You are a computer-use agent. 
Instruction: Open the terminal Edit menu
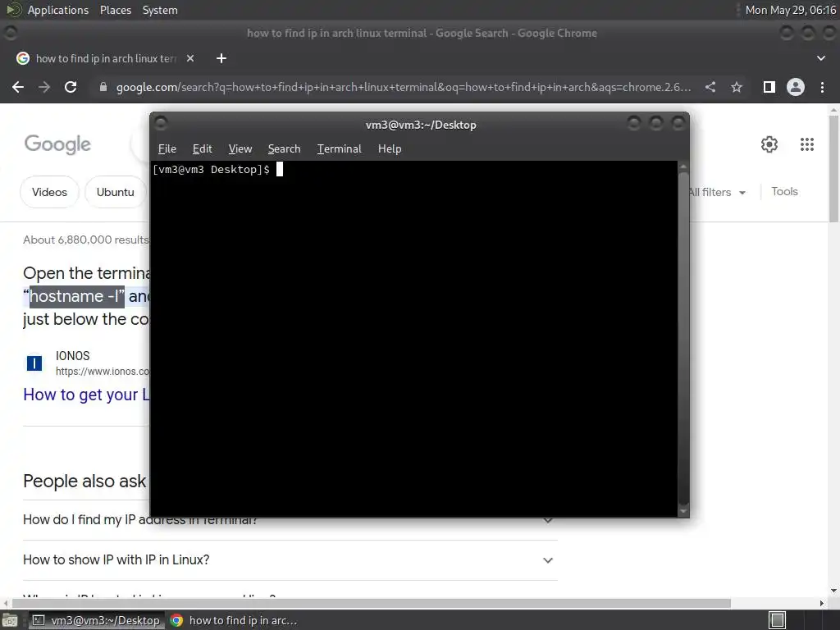[202, 149]
